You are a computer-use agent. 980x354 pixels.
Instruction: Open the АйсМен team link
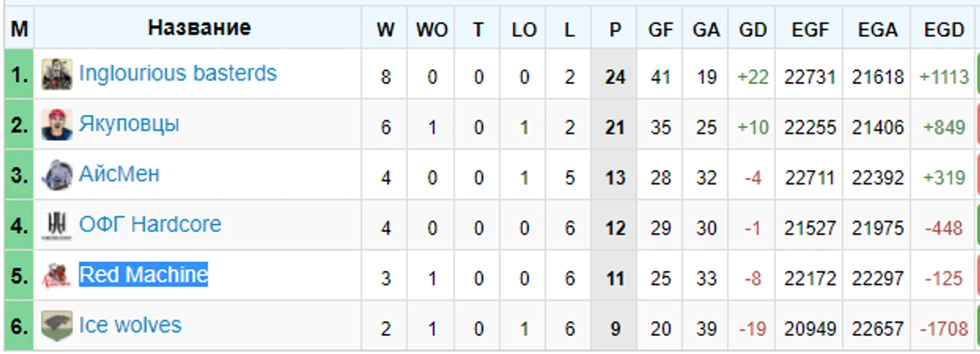(x=119, y=174)
